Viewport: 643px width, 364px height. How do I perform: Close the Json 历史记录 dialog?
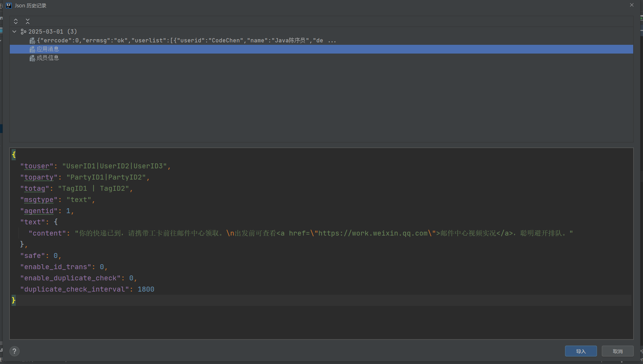[631, 5]
